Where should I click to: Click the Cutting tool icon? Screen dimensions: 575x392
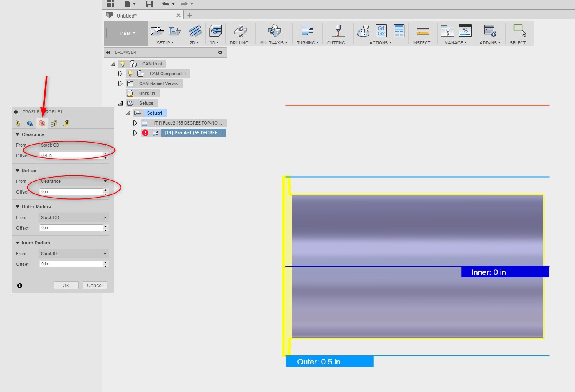pos(337,31)
